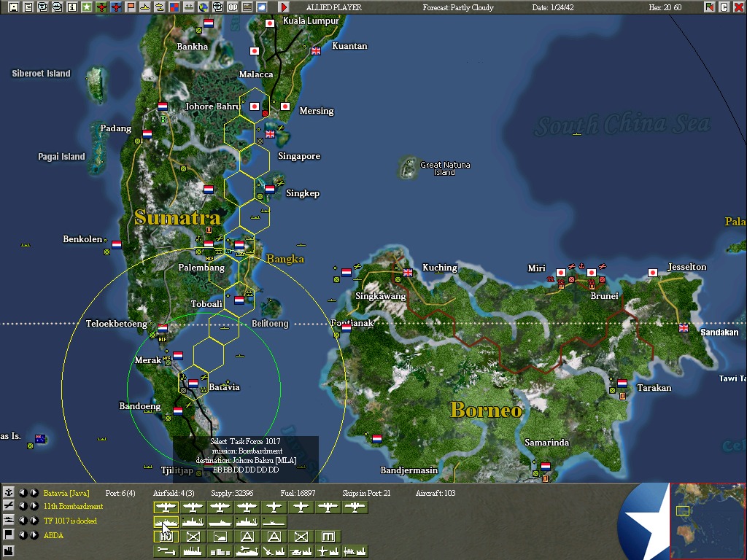
Task: Click the last ship factory icon
Action: 355,551
